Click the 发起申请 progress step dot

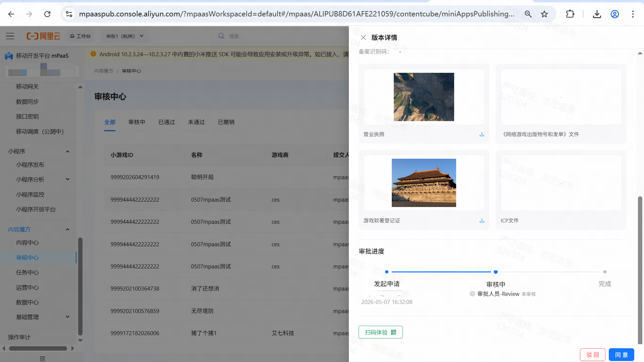pos(387,272)
